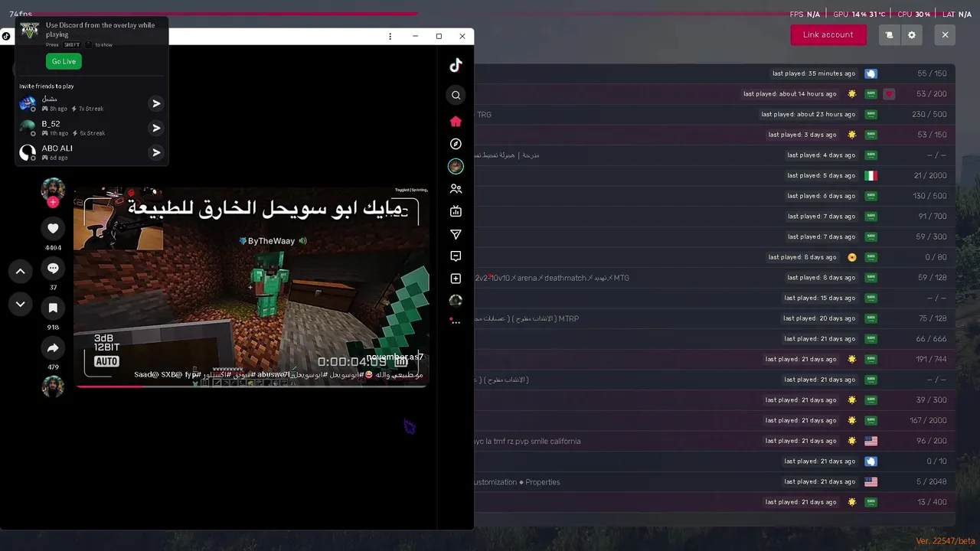Open the TikTok window three-dot menu
Screen dimensions: 980x551
(x=390, y=36)
